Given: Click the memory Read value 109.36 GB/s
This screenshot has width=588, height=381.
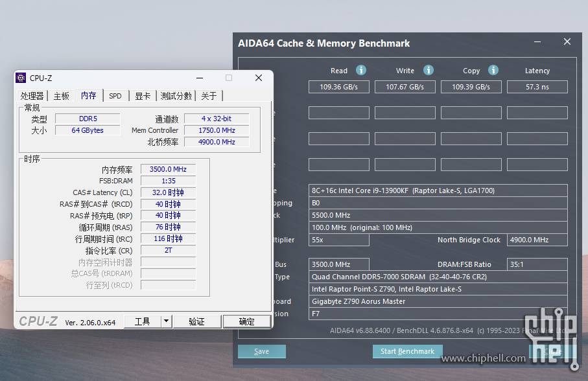Looking at the screenshot, I should (339, 87).
